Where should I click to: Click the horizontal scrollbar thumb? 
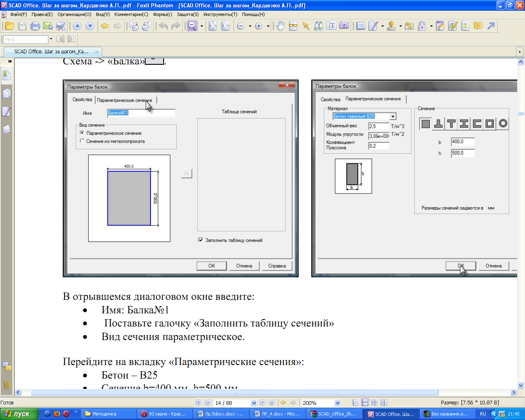click(x=235, y=393)
